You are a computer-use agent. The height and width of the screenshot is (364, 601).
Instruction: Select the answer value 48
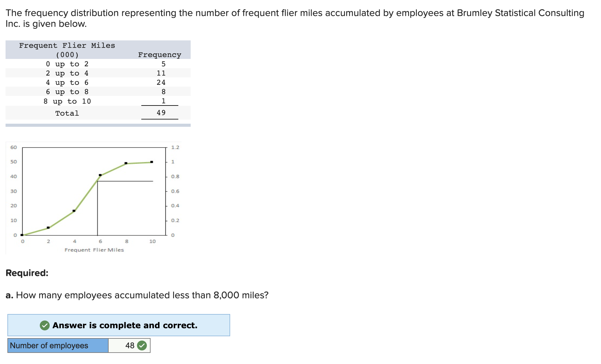pos(130,345)
